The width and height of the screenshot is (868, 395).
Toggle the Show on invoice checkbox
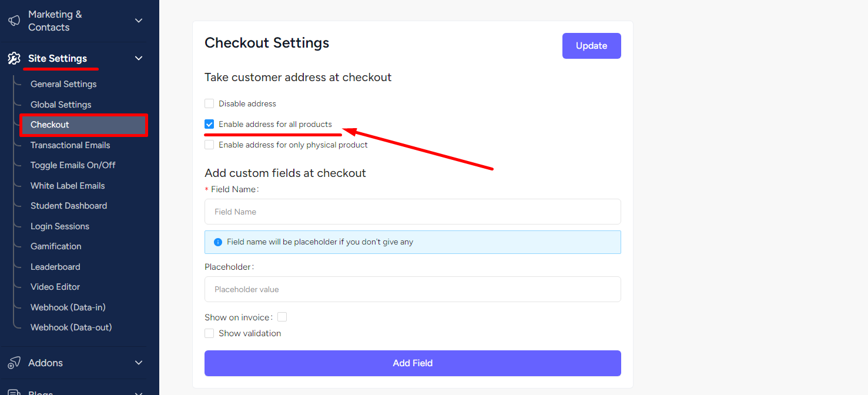click(282, 317)
